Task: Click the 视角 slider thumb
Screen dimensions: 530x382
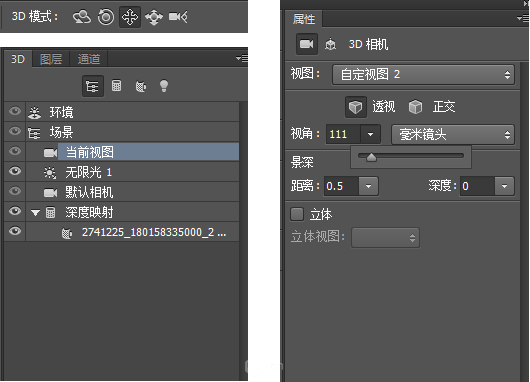Action: click(x=371, y=157)
